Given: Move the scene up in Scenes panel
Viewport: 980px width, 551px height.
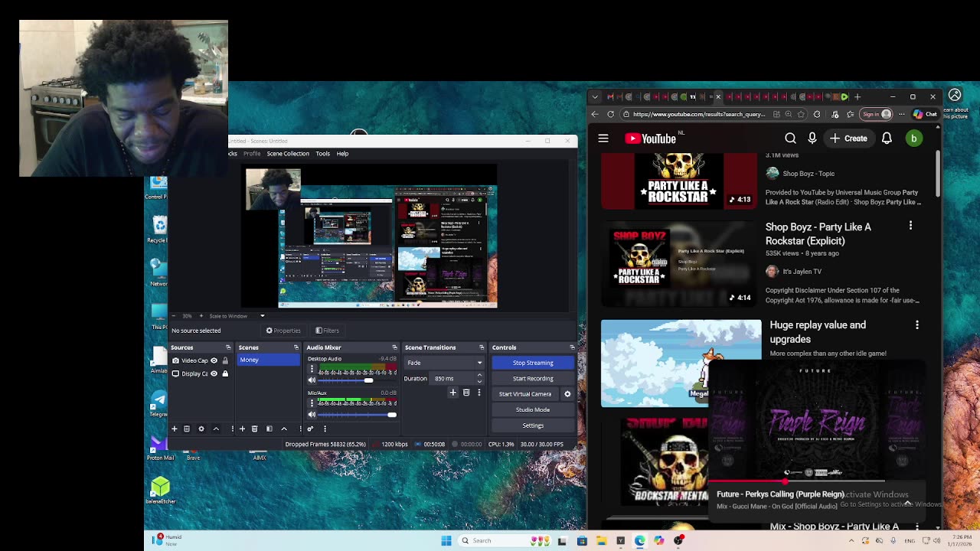Looking at the screenshot, I should [284, 429].
